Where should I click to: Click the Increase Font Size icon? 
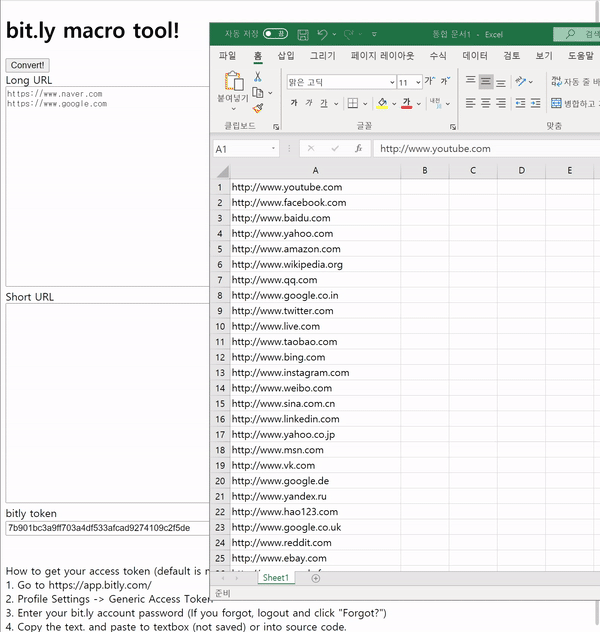[x=430, y=81]
